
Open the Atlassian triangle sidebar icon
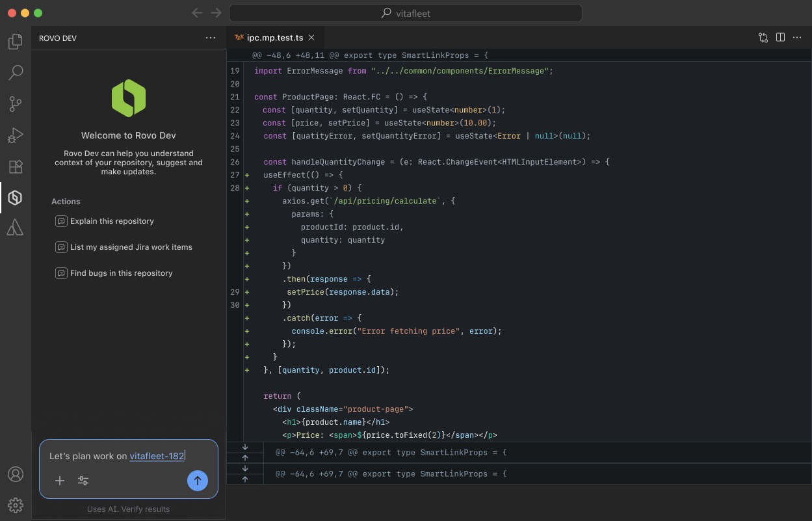16,228
